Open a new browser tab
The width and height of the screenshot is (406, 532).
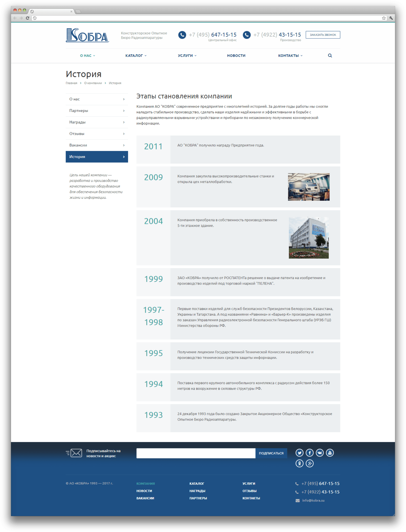pyautogui.click(x=78, y=11)
